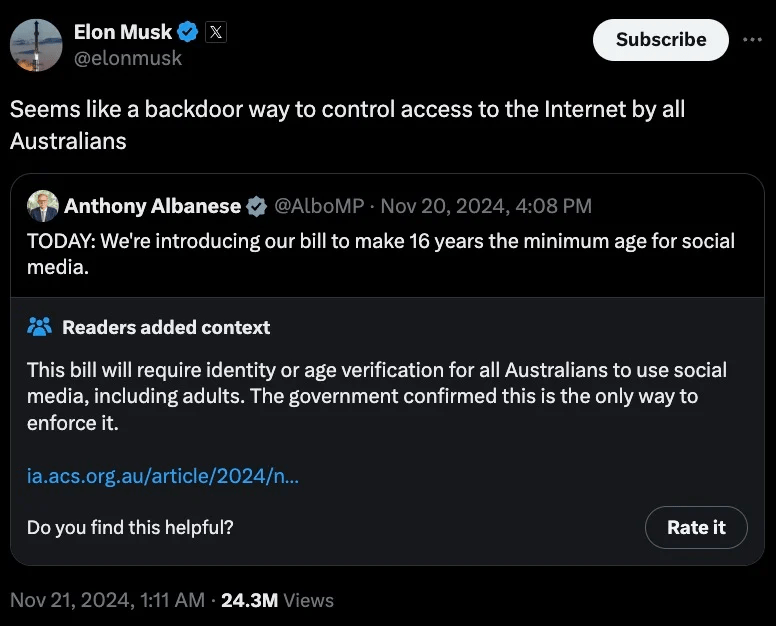Click the Elon Musk display name
776x626 pixels.
(x=123, y=32)
